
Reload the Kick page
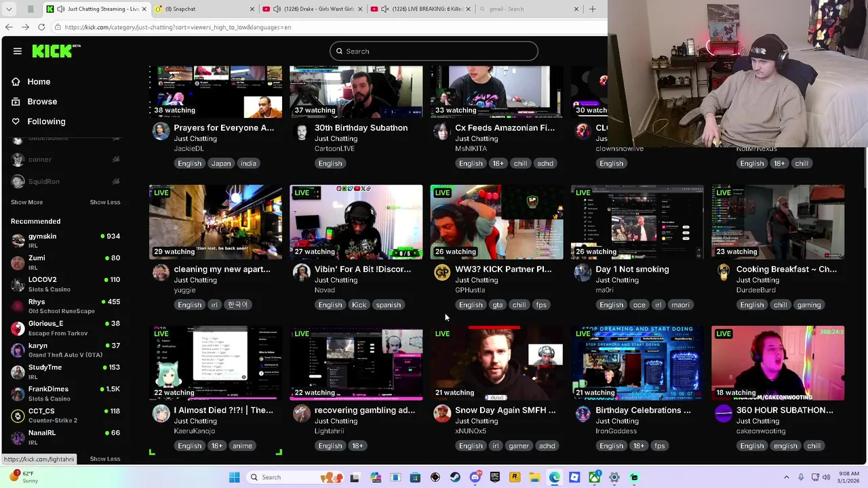41,27
